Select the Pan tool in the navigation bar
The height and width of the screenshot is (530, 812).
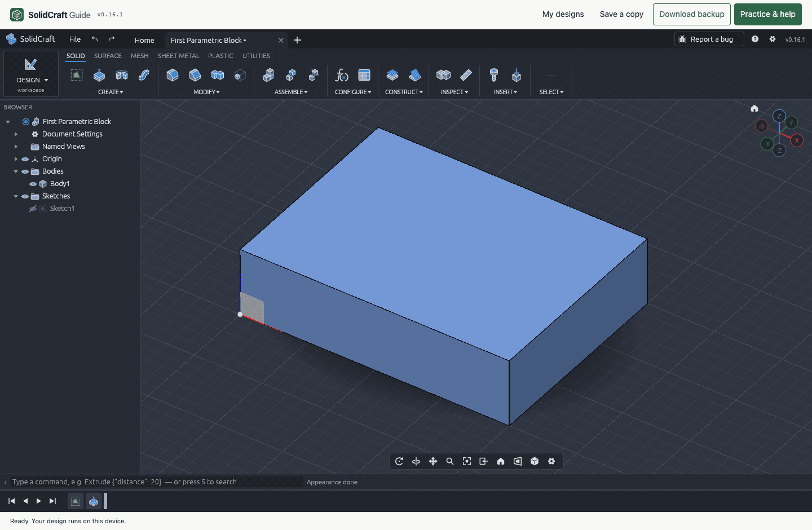pos(433,461)
